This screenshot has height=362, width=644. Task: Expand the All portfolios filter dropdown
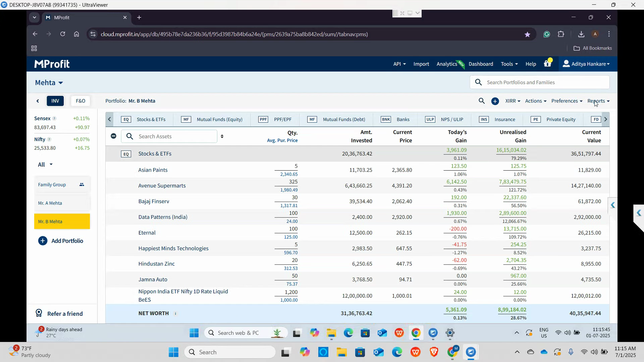tap(45, 165)
